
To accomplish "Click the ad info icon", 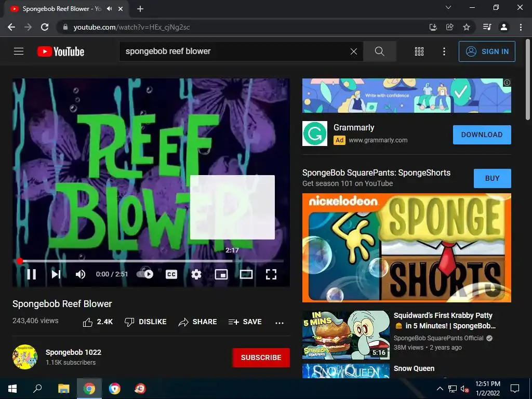I will pos(507,83).
